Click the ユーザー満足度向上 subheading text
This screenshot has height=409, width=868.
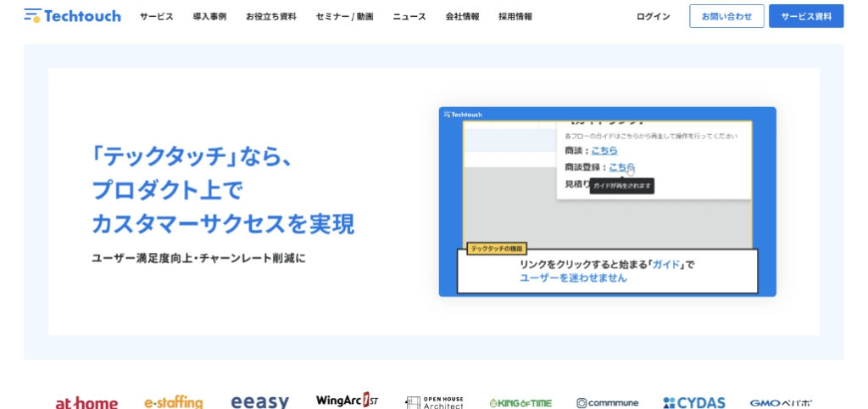click(x=144, y=258)
